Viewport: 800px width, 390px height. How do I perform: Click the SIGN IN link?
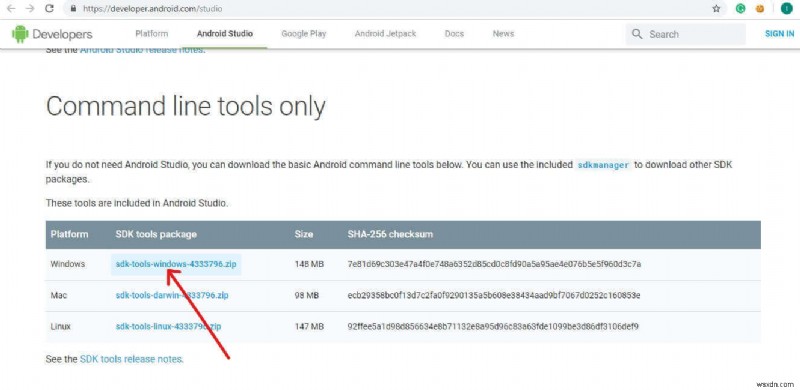779,34
